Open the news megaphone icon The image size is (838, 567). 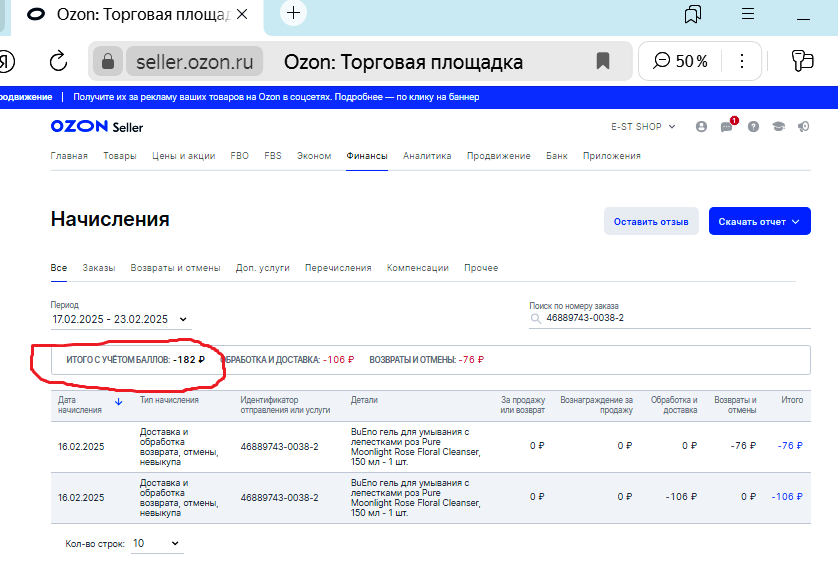pyautogui.click(x=803, y=127)
